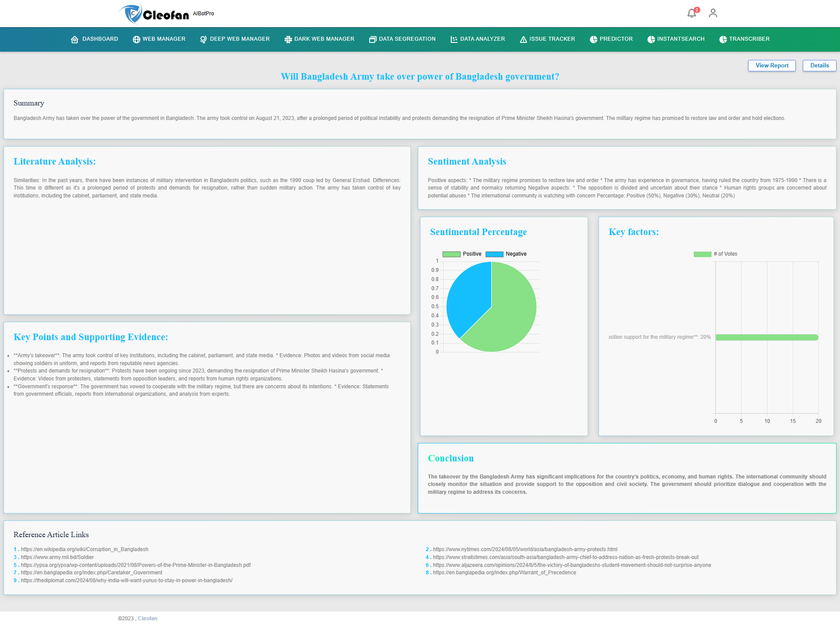Click the Issue Tracker warning icon
The height and width of the screenshot is (626, 840).
pos(523,39)
